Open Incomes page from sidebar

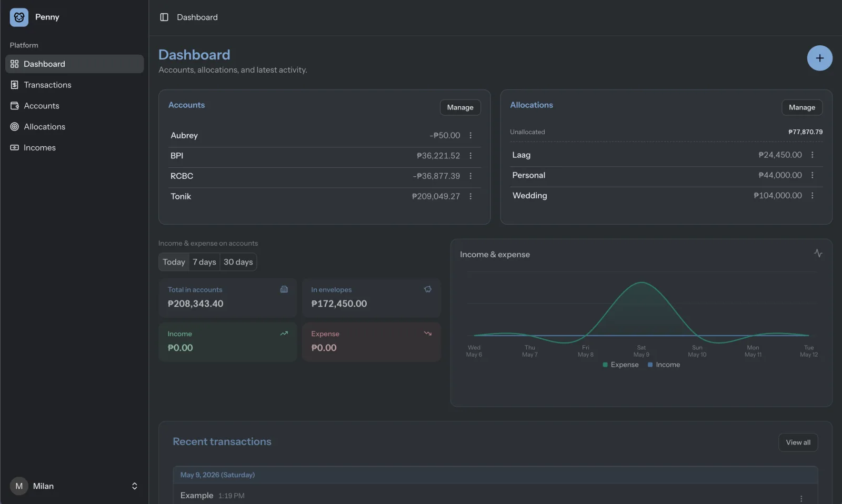click(74, 148)
